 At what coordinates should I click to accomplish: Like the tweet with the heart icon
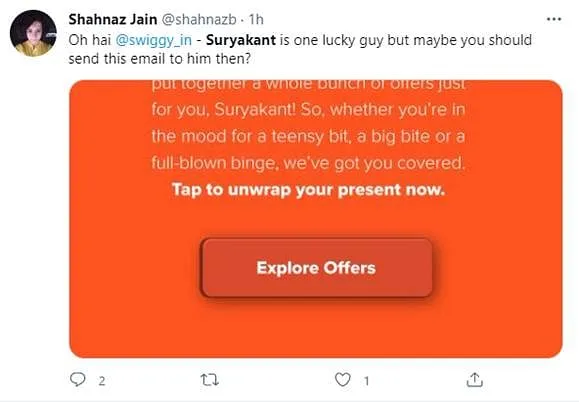pos(342,379)
